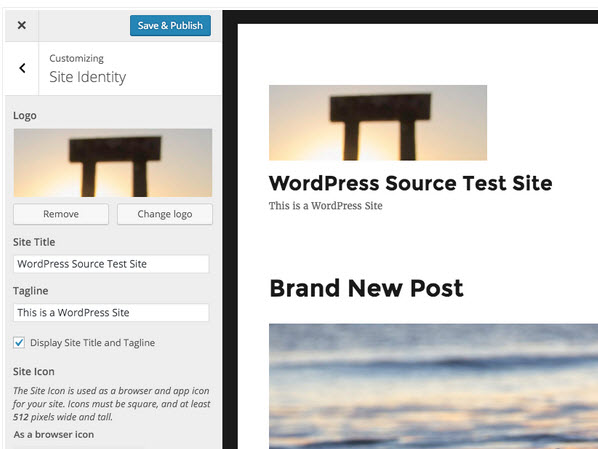Image resolution: width=598 pixels, height=449 pixels.
Task: Click the logo image in site preview
Action: click(x=378, y=123)
